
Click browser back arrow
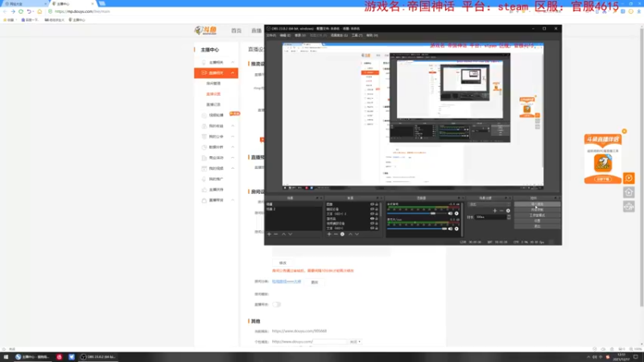point(5,11)
